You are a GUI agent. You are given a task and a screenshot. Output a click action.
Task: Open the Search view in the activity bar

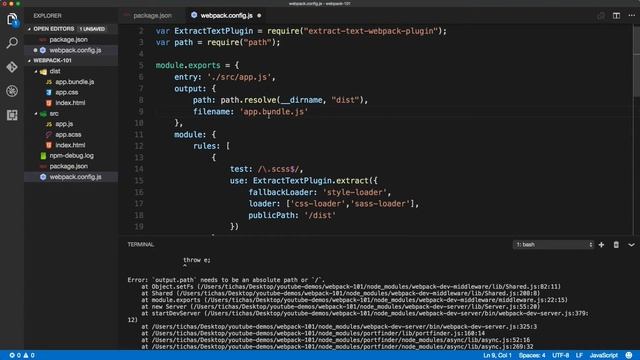click(12, 42)
